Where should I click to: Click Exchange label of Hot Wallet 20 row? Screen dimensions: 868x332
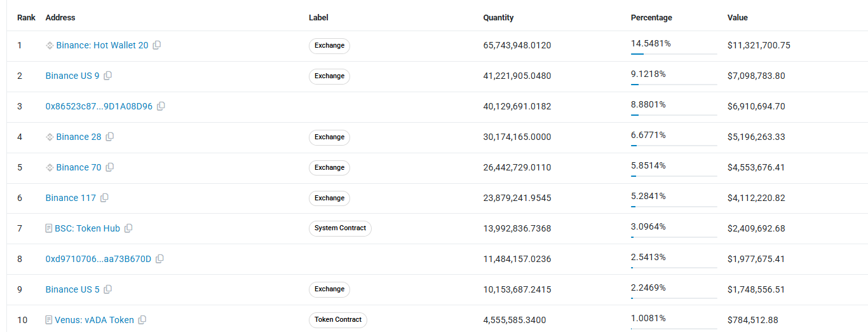329,46
